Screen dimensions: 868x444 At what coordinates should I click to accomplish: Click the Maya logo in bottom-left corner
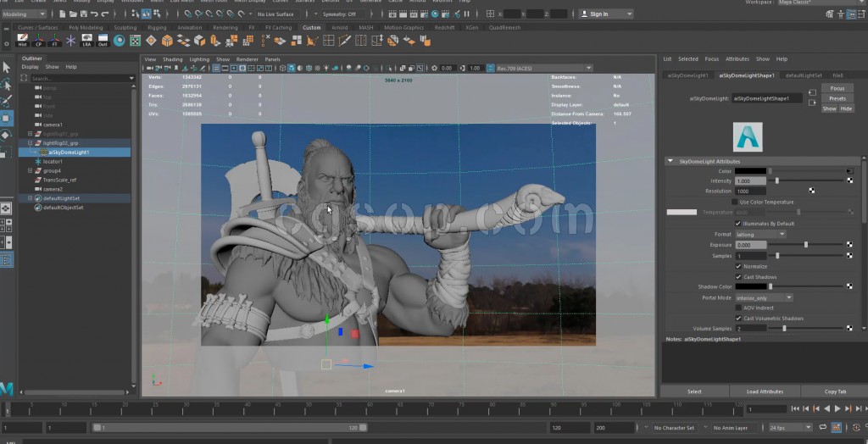pos(7,388)
